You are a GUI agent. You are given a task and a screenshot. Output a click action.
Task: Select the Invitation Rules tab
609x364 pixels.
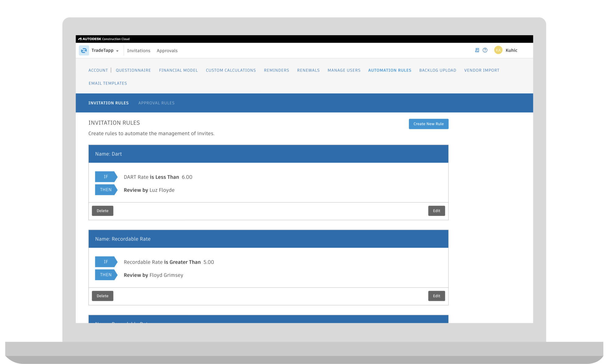[108, 103]
